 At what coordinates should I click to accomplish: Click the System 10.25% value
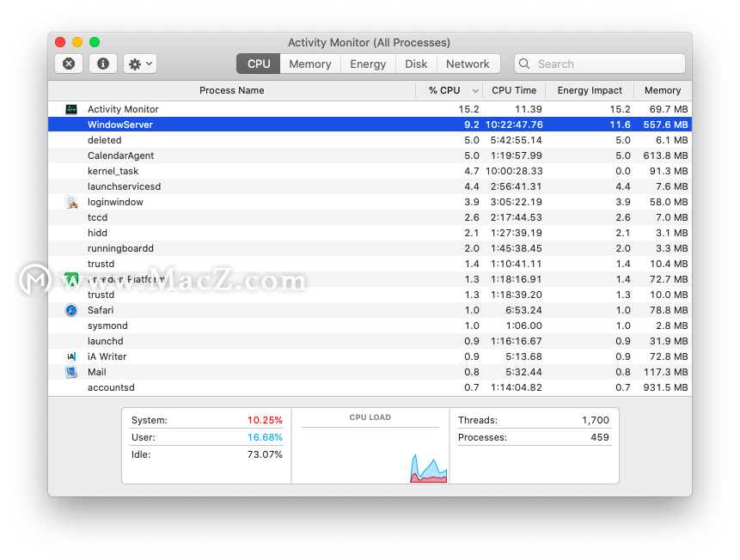265,420
